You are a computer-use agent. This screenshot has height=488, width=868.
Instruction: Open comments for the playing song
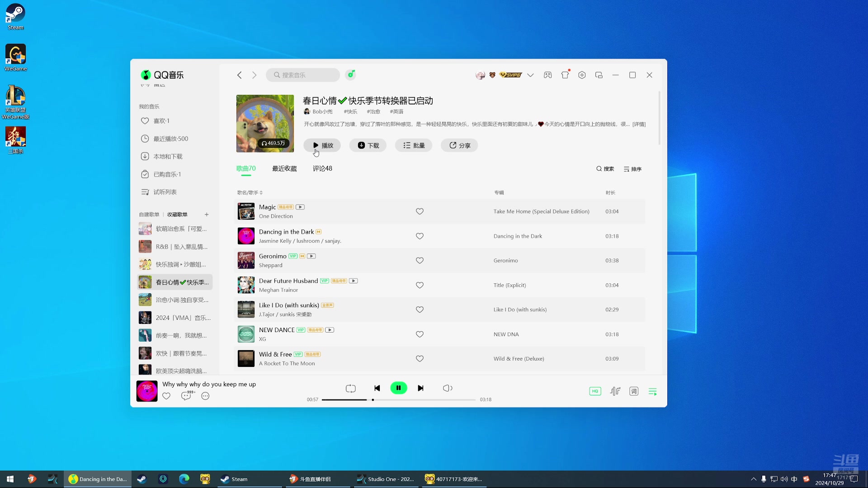tap(187, 395)
